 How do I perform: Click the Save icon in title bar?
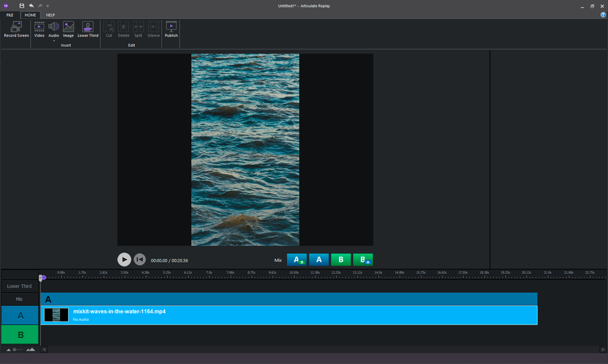(22, 5)
